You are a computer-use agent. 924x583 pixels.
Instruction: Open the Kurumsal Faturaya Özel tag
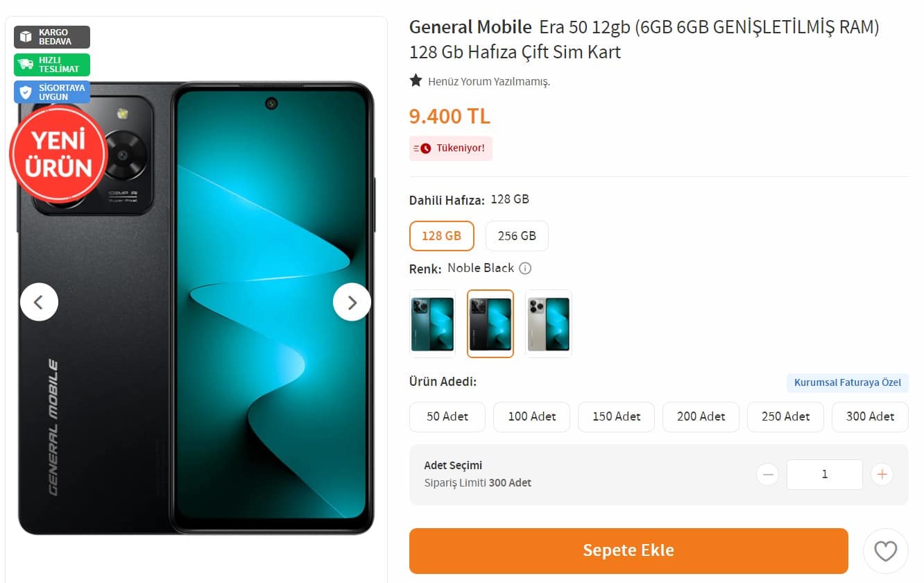(x=848, y=383)
